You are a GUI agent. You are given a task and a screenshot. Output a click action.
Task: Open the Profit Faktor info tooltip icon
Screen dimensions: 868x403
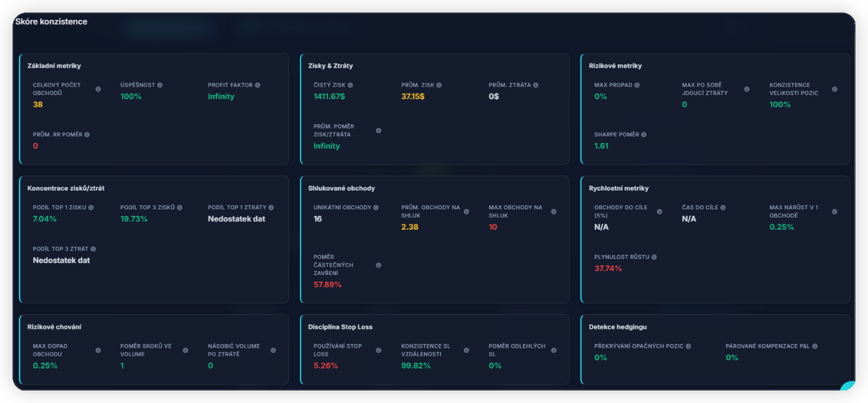click(x=257, y=85)
